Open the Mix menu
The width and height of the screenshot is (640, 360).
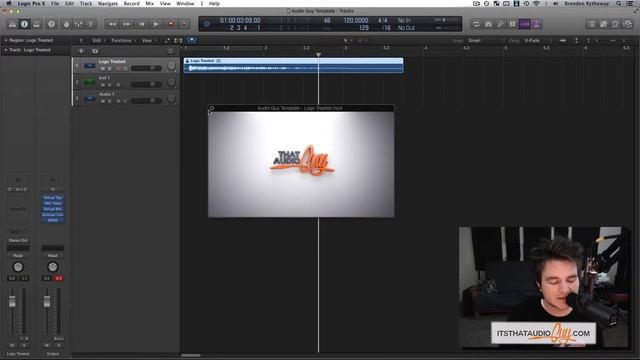(x=150, y=4)
